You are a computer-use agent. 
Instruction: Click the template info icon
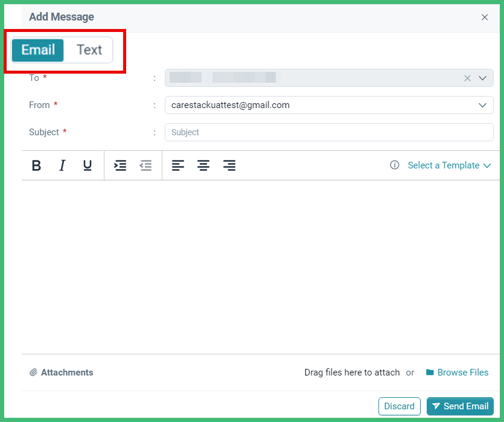[x=394, y=165]
